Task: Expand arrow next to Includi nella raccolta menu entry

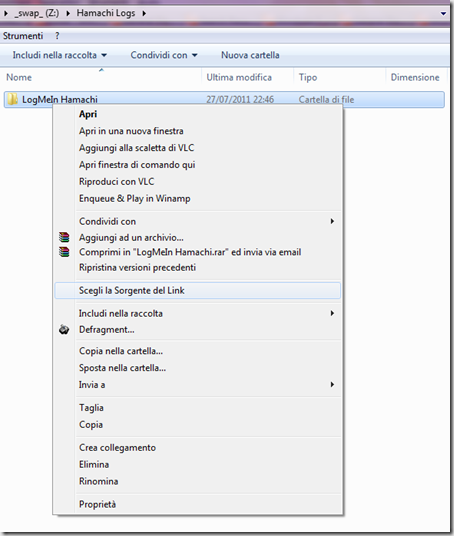Action: pos(332,313)
